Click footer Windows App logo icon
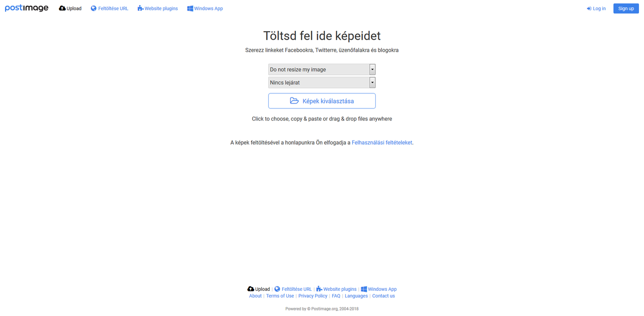Viewport: 644px width, 316px height. [364, 289]
